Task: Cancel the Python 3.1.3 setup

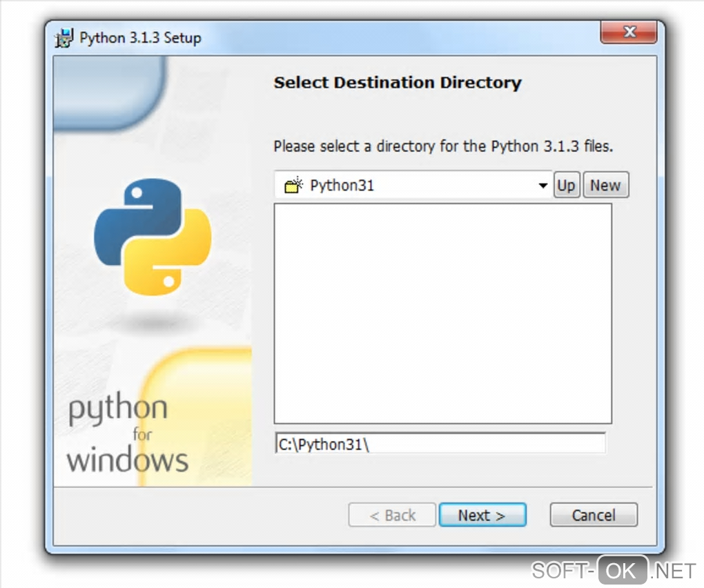Action: point(594,514)
